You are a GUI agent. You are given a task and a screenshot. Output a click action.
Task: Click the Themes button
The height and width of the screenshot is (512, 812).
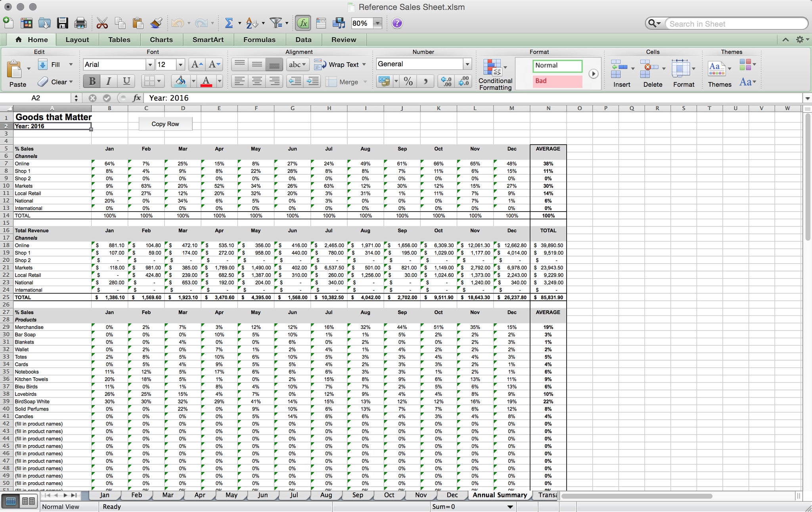pos(719,74)
